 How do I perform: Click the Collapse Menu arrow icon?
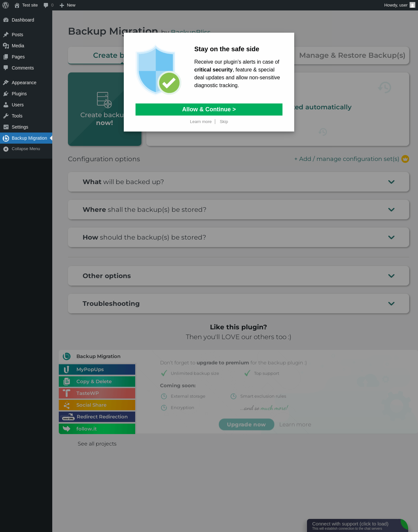point(6,149)
